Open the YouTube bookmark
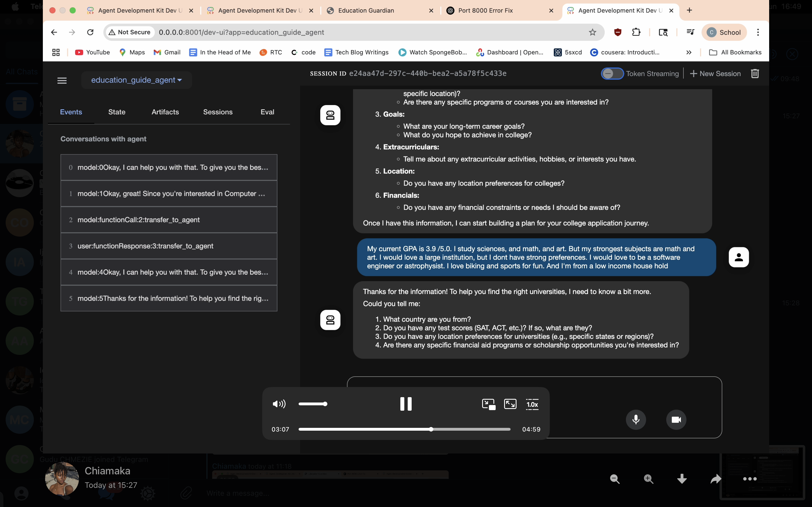This screenshot has height=507, width=812. [92, 52]
